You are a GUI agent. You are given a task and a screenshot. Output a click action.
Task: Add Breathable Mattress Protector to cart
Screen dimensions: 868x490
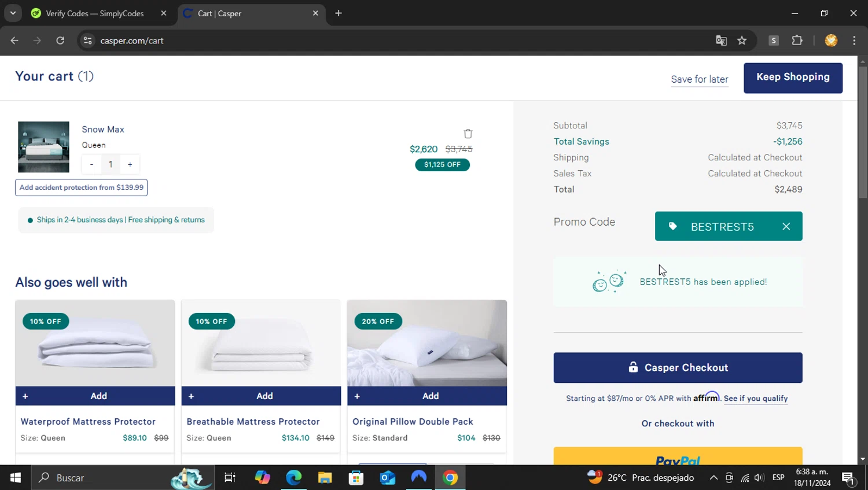(261, 396)
